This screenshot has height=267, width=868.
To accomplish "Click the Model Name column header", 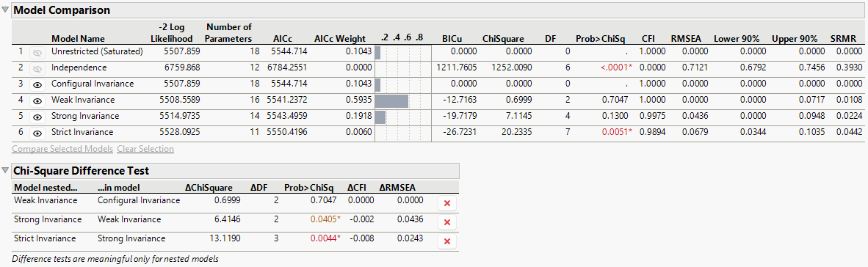I will (x=78, y=39).
